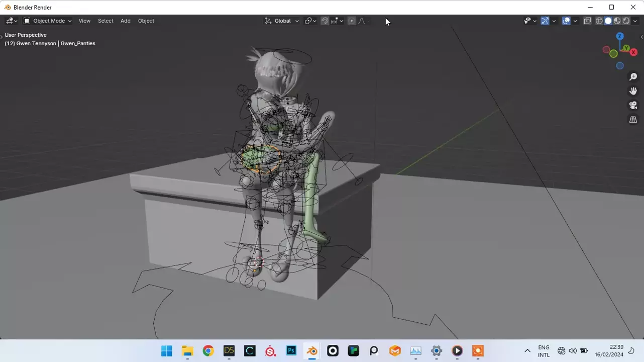Screen dimensions: 644x362
Task: Open Photoshop from the taskbar
Action: 291,351
